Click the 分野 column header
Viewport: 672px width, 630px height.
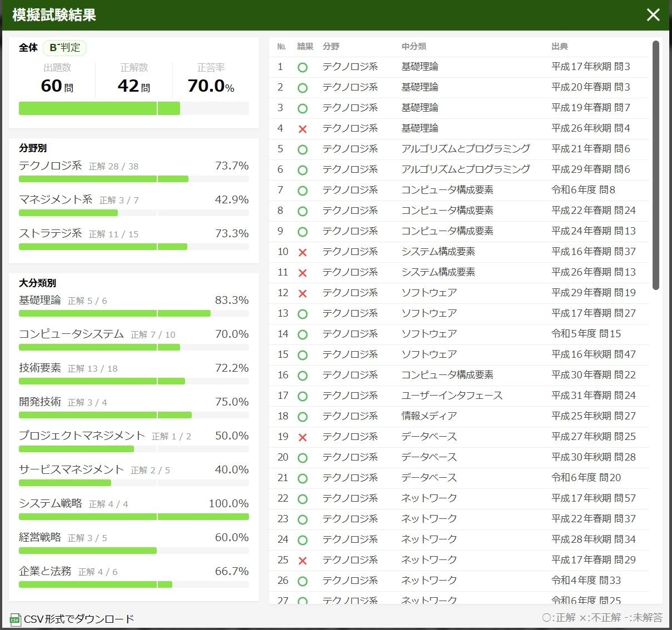pyautogui.click(x=331, y=47)
